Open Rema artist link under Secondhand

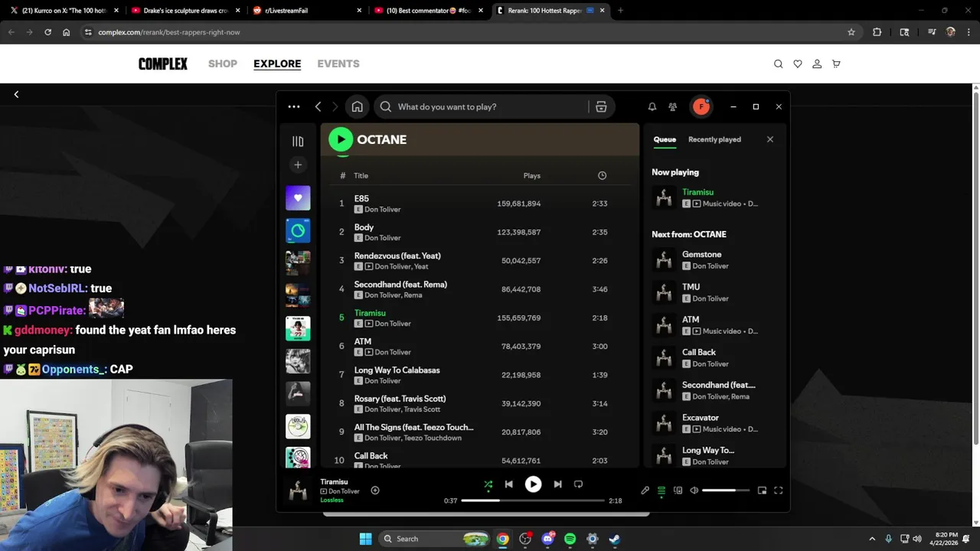[x=413, y=295]
